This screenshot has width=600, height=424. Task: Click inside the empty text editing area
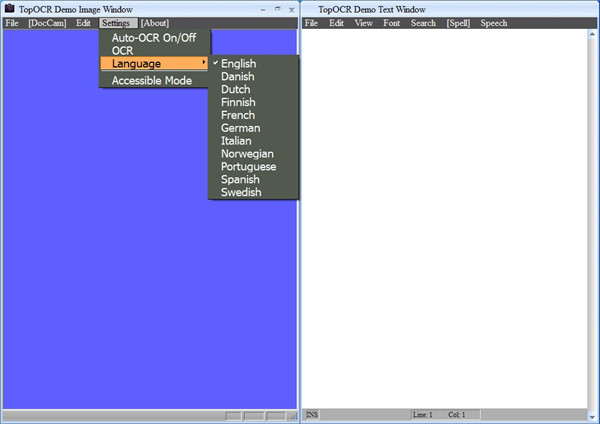[444, 219]
